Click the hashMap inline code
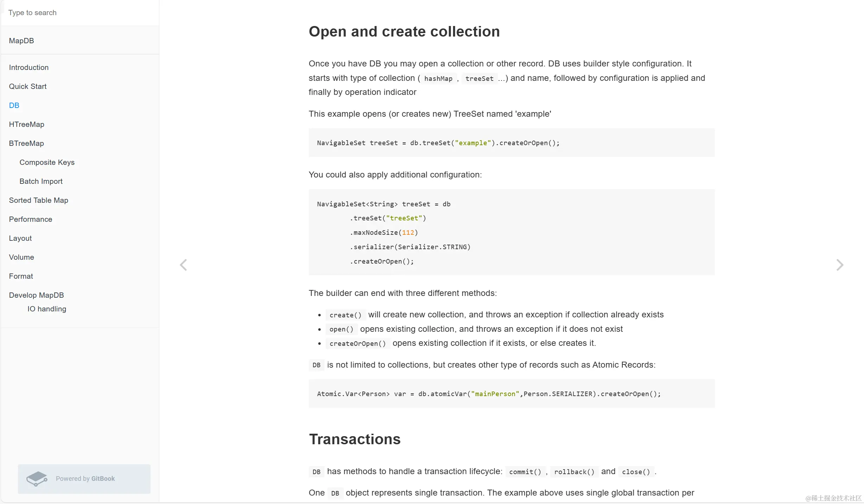The image size is (864, 504). pos(438,78)
